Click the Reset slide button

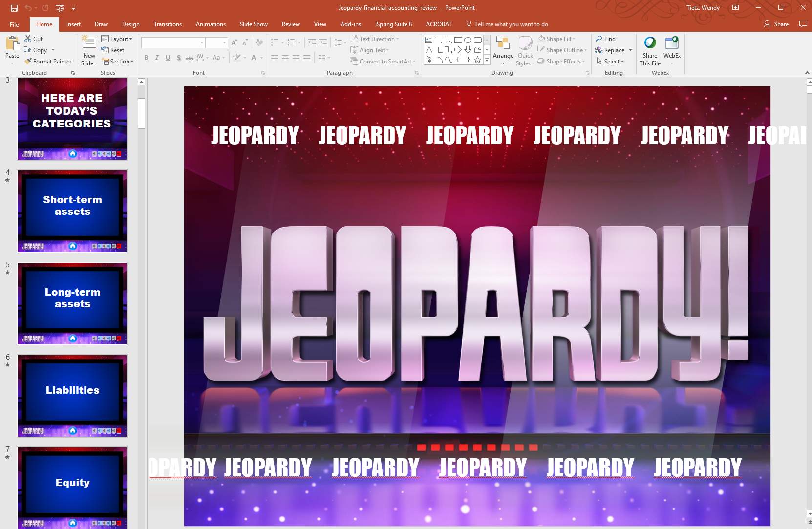113,50
